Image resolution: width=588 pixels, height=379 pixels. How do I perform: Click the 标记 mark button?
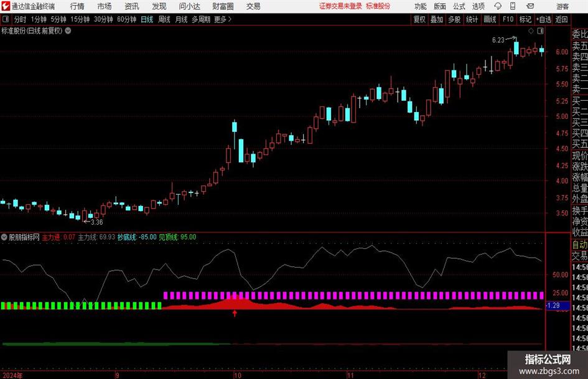point(525,19)
